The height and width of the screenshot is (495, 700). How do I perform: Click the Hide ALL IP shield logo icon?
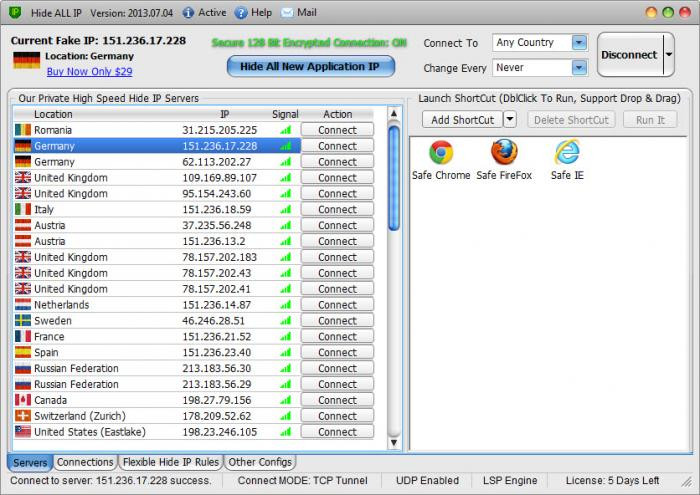15,12
